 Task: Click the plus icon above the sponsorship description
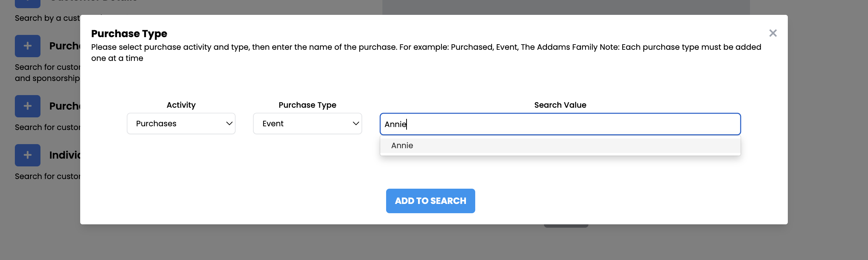click(x=27, y=46)
